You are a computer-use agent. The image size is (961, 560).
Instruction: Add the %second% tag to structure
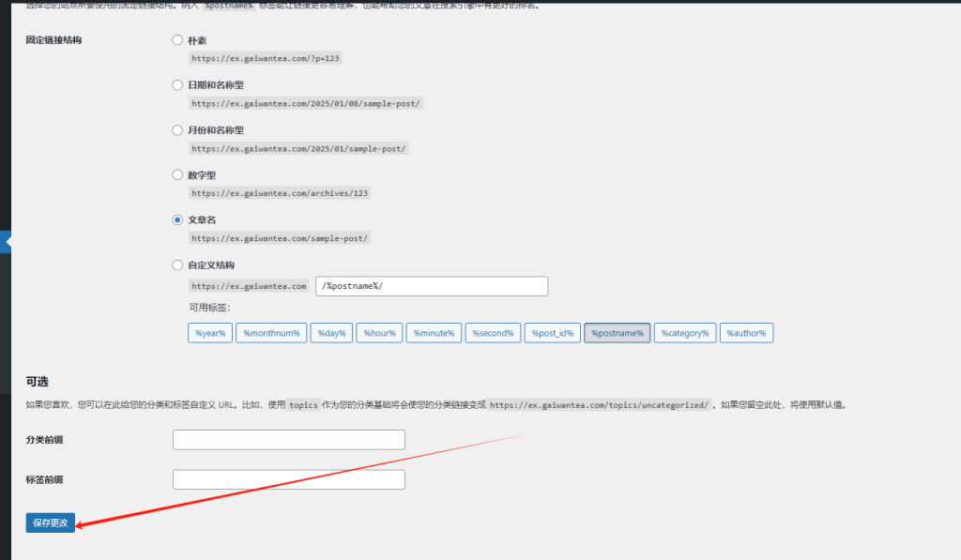[x=493, y=333]
